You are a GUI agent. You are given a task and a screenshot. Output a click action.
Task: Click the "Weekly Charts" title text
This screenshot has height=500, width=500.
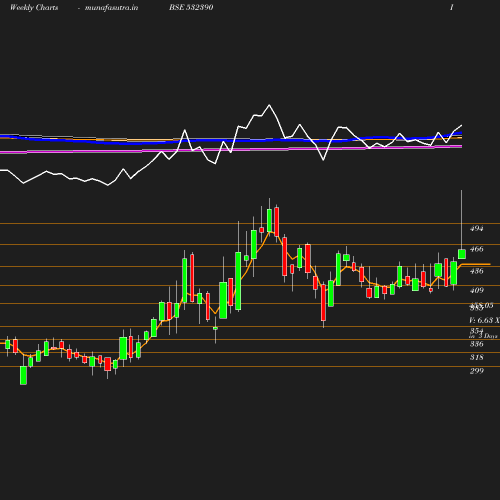point(34,8)
